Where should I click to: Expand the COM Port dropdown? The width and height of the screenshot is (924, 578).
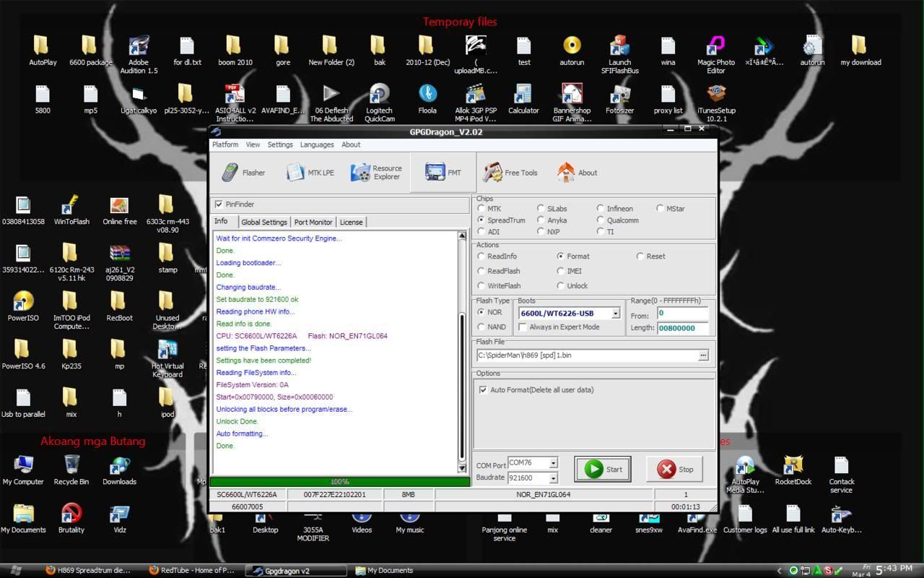pos(553,463)
